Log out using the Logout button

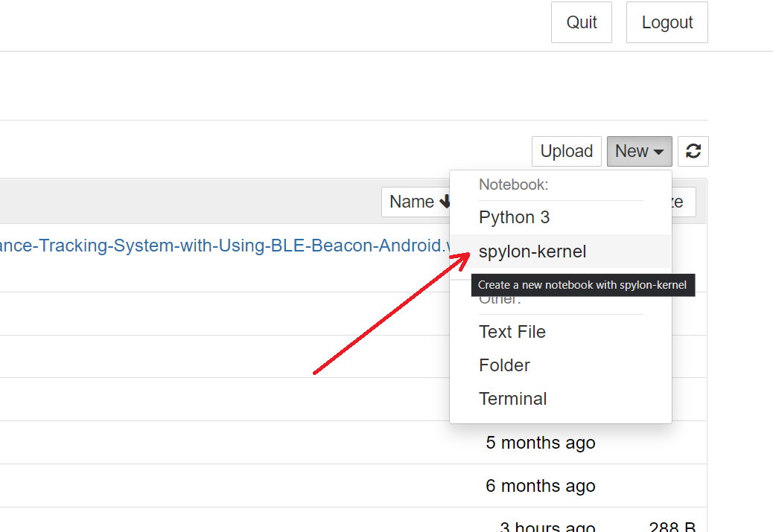(667, 22)
